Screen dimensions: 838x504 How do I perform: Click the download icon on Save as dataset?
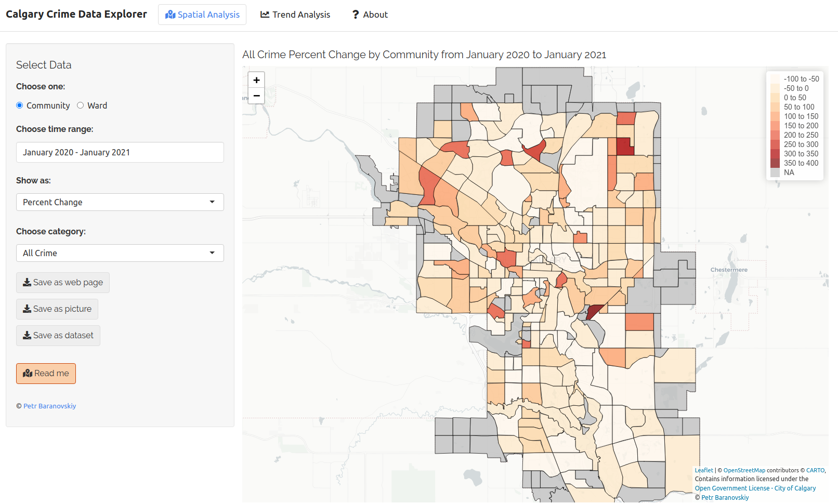[27, 336]
